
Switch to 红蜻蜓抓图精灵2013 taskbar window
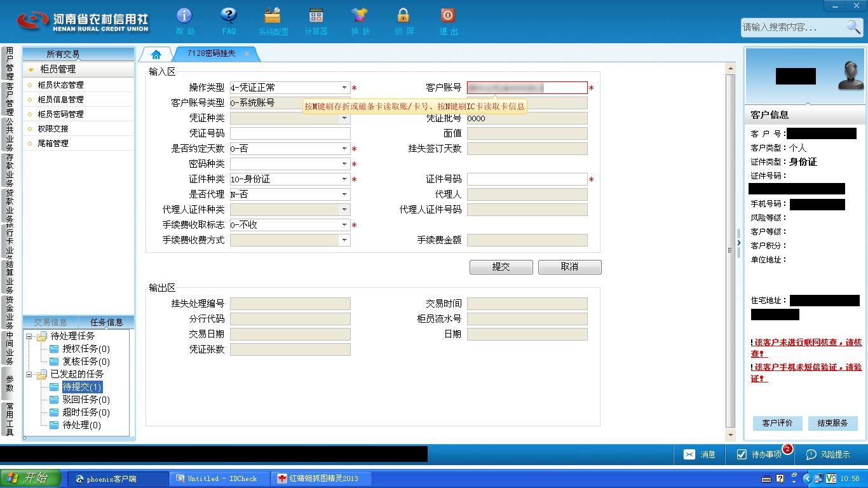(321, 478)
